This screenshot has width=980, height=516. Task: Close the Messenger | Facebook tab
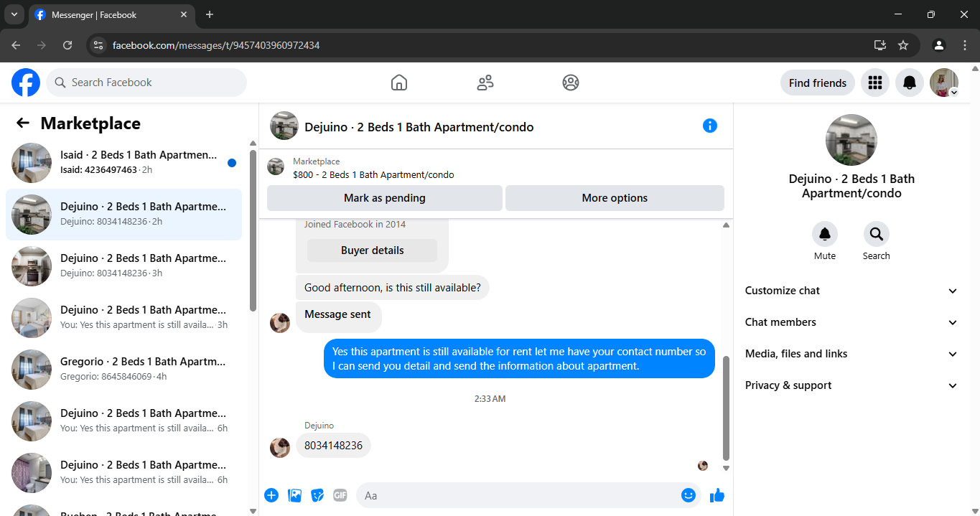click(x=184, y=14)
